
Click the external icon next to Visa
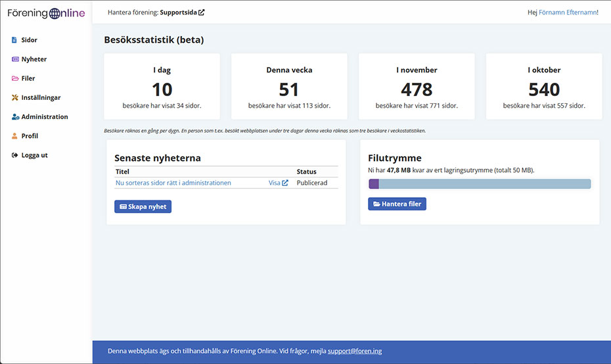285,183
